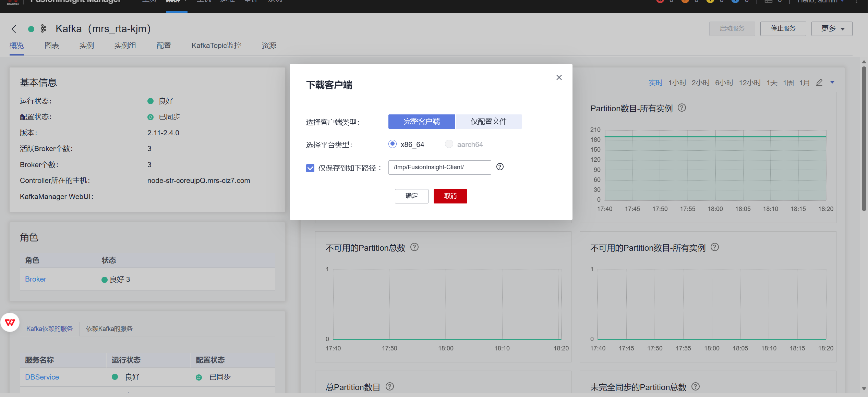This screenshot has height=397, width=868.
Task: Click 确定 to confirm client download
Action: (411, 196)
